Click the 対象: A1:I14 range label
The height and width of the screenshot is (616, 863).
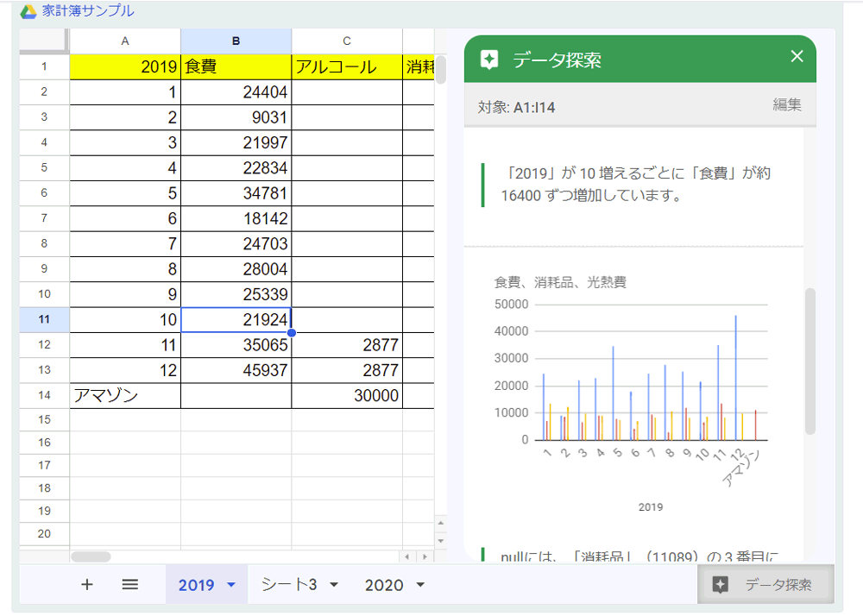click(516, 107)
